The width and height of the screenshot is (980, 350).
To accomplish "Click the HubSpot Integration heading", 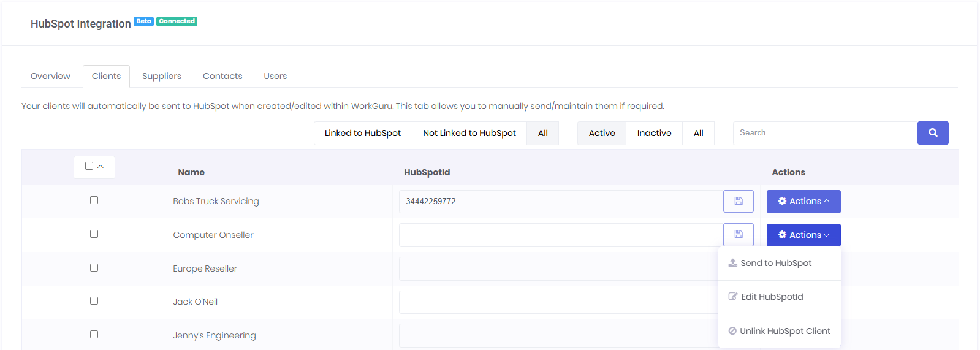I will click(81, 24).
